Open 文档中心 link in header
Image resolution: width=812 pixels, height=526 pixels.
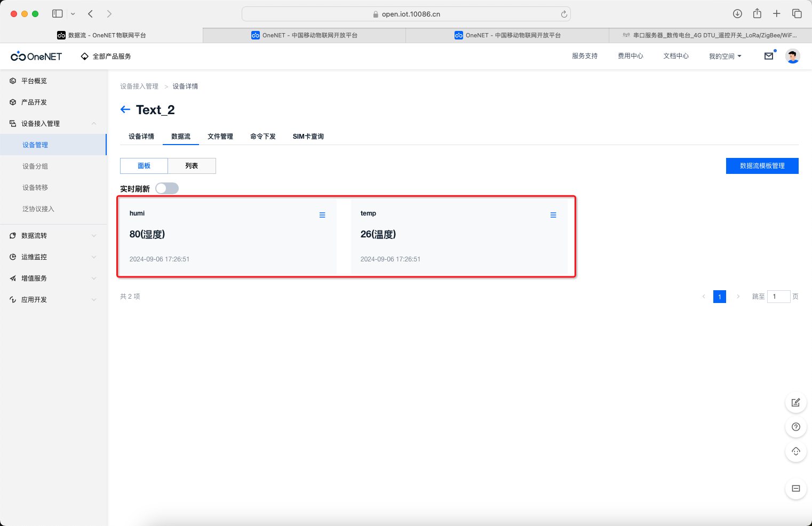click(675, 56)
